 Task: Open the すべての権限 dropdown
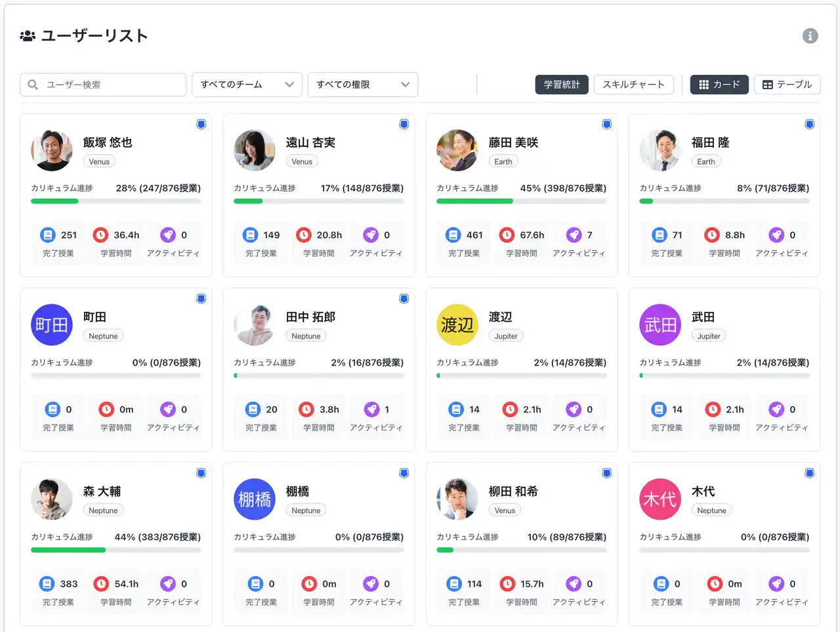(x=363, y=85)
